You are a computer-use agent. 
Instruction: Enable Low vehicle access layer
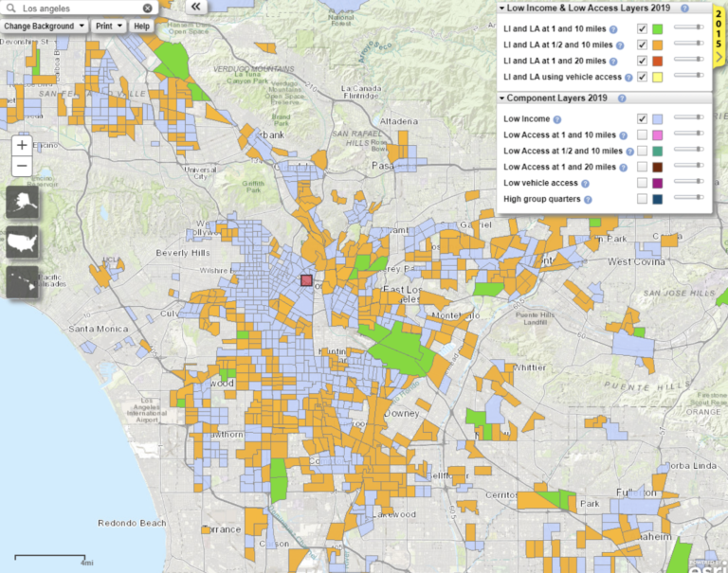tap(642, 183)
